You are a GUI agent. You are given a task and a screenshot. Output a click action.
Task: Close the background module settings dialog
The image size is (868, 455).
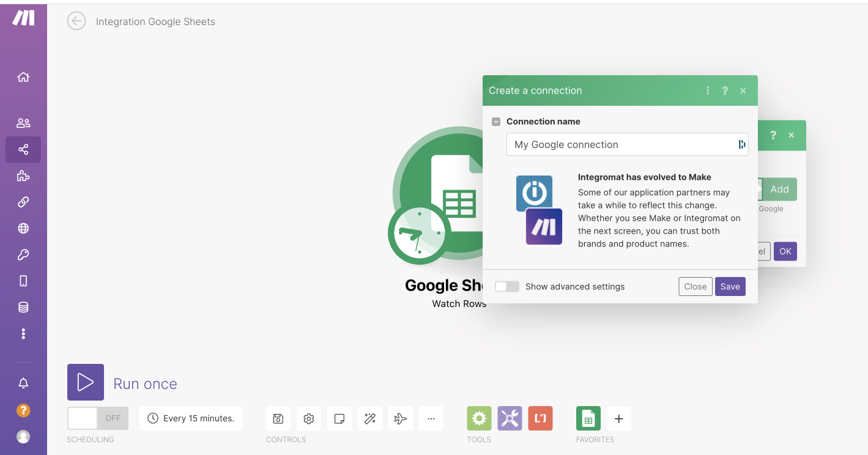click(792, 135)
